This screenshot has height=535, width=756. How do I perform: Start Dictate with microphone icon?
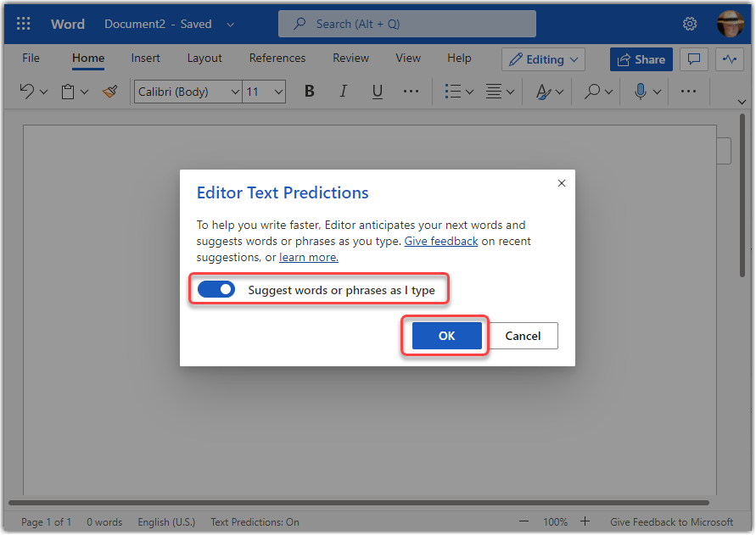pyautogui.click(x=641, y=91)
